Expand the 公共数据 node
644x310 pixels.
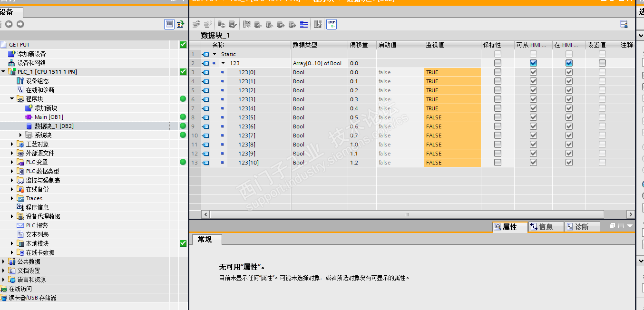click(x=3, y=262)
